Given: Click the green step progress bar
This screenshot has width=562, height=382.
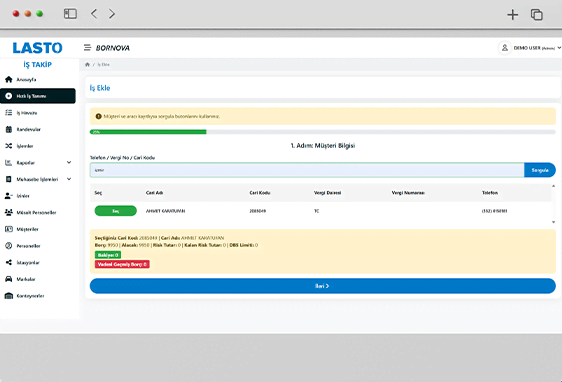Looking at the screenshot, I should tap(148, 132).
